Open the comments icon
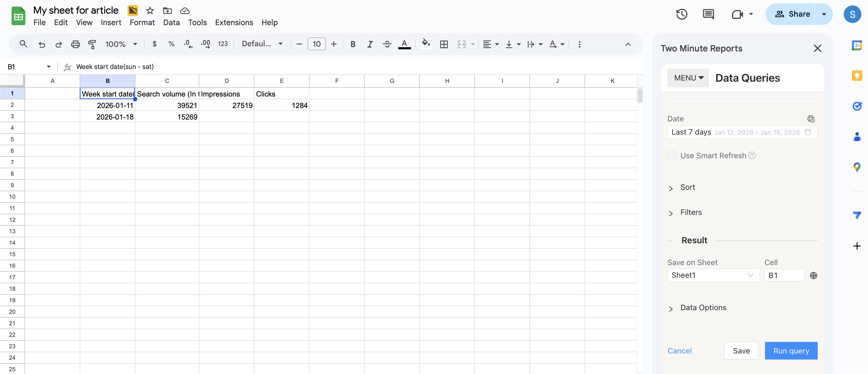Viewport: 868px width, 374px height. coord(708,14)
